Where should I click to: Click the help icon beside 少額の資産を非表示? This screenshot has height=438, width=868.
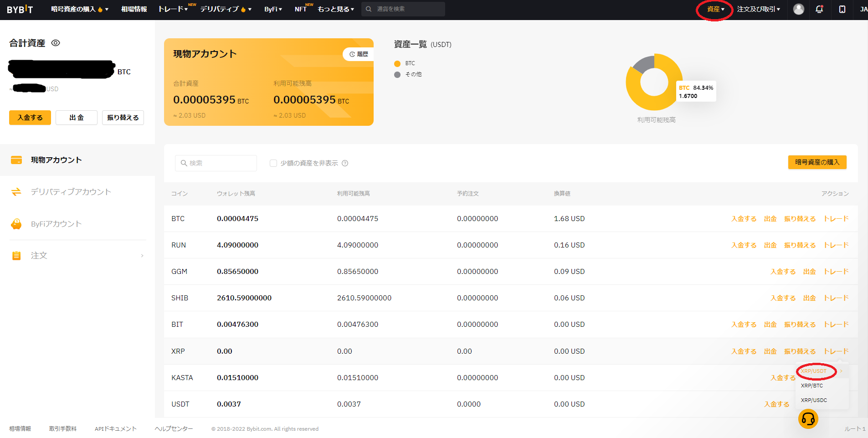(345, 163)
